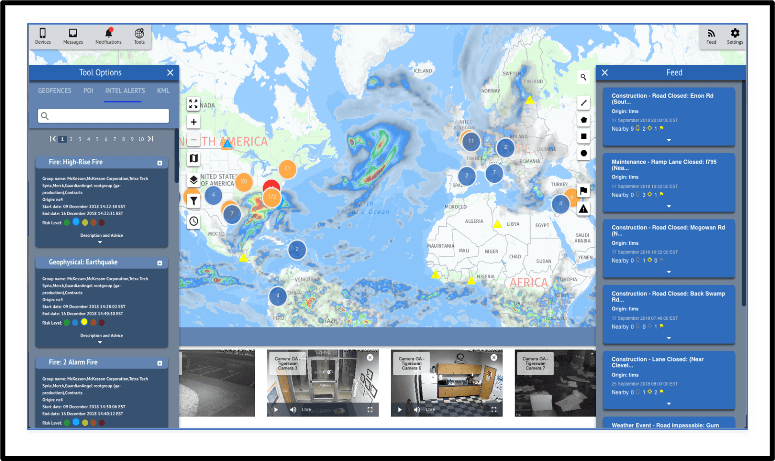Switch to the KML tab
This screenshot has width=775, height=461.
point(163,90)
